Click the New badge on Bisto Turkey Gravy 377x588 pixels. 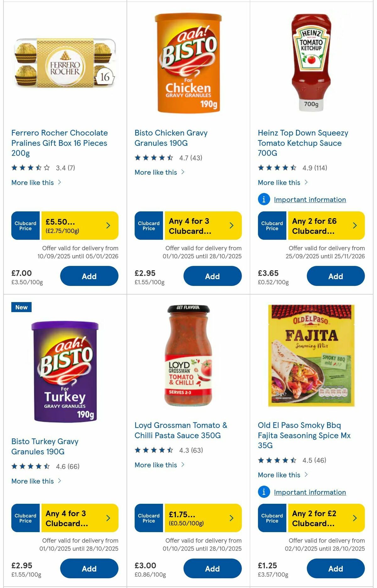pyautogui.click(x=21, y=307)
